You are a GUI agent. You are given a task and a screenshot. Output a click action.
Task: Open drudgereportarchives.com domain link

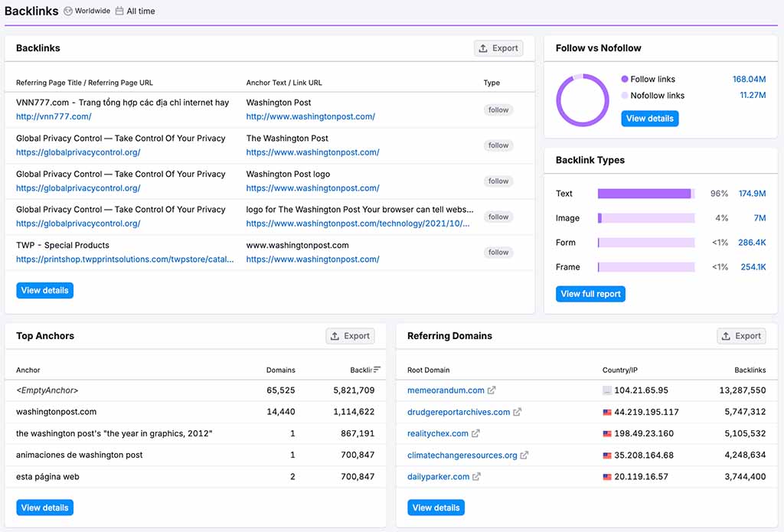click(x=459, y=412)
